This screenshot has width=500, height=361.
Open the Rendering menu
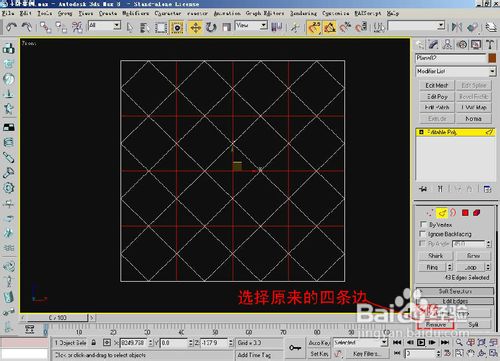(303, 13)
